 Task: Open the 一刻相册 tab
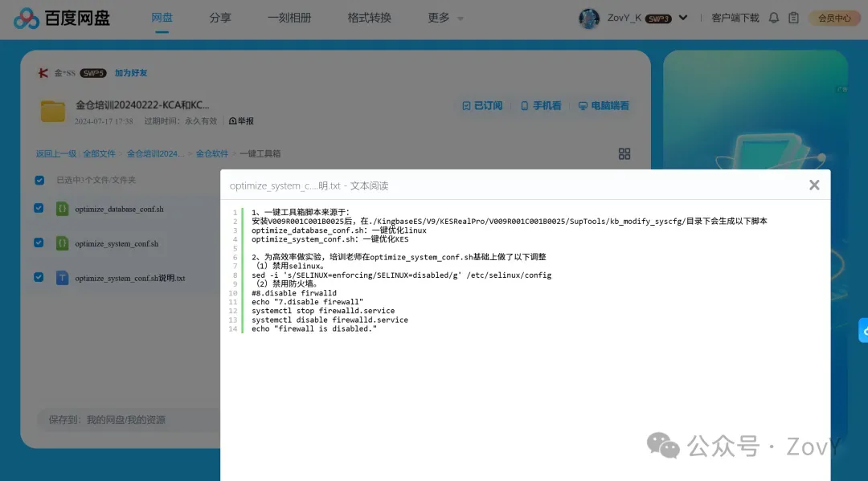289,18
